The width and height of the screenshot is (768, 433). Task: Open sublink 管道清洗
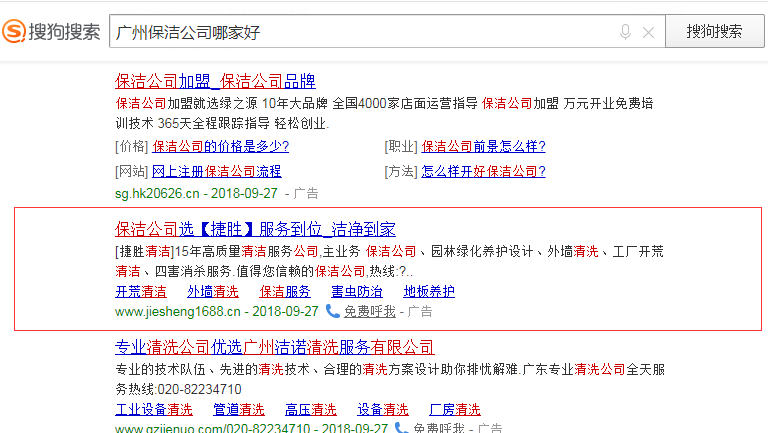coord(239,409)
